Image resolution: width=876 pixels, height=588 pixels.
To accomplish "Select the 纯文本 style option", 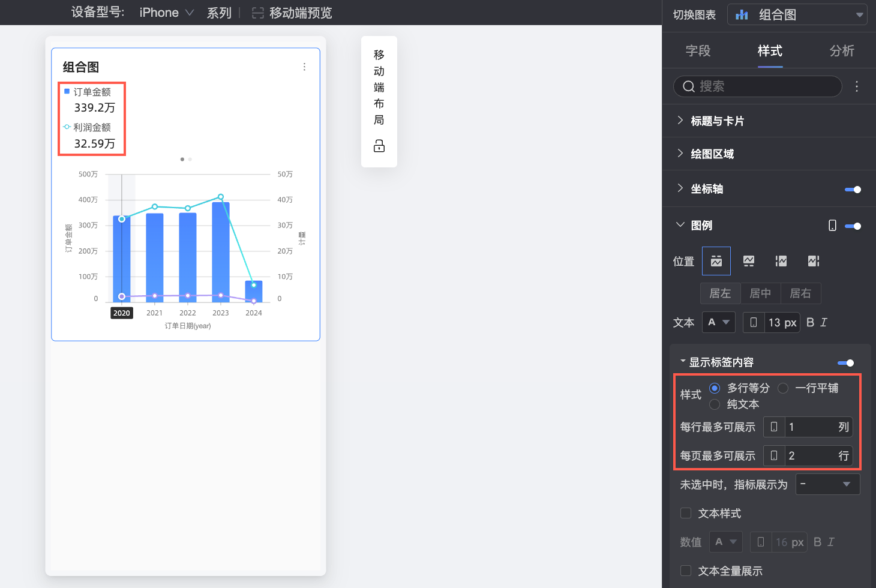I will [715, 404].
